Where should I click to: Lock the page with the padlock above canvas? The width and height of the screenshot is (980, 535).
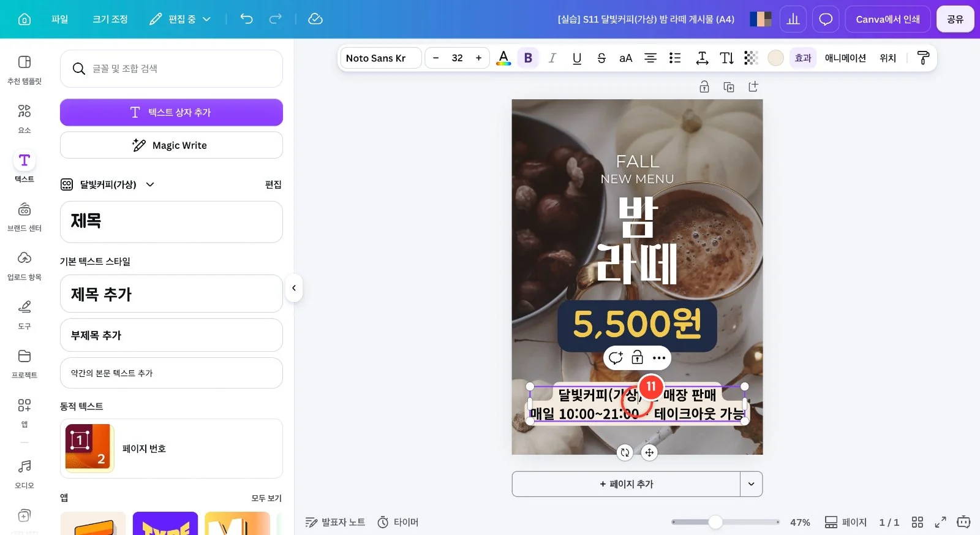704,87
